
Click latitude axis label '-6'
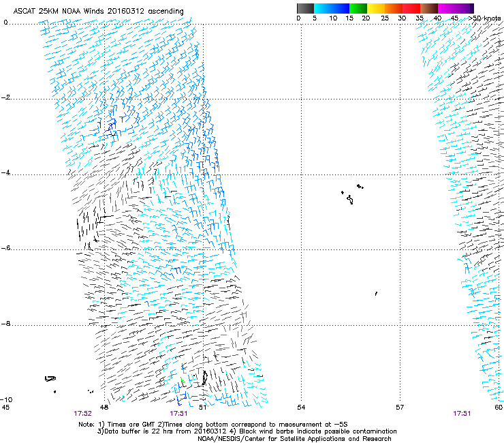[x=6, y=248]
